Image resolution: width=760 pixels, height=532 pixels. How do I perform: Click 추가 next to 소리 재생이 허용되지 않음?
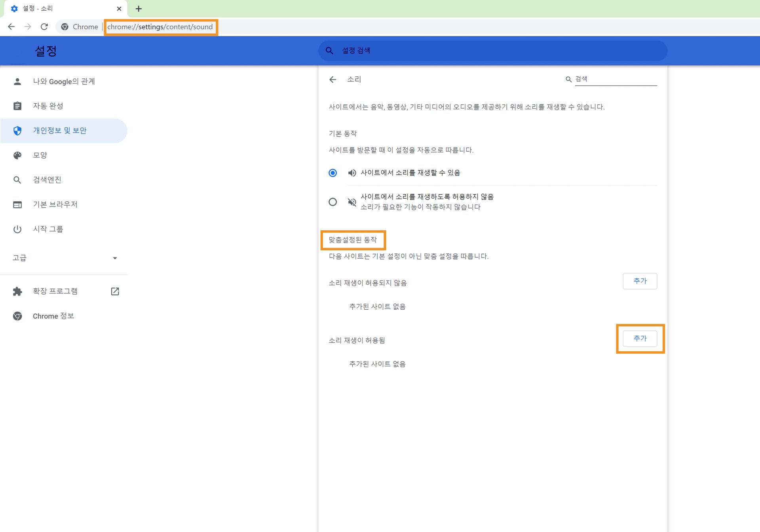pos(640,281)
